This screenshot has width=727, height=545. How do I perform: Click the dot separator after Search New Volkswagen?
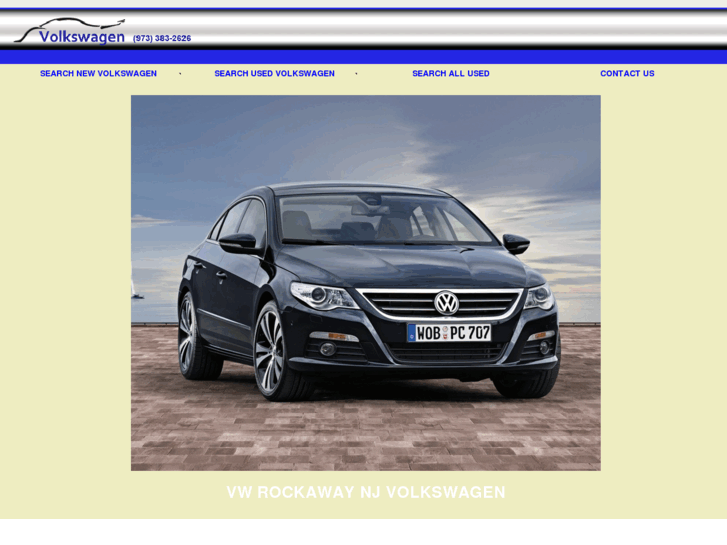[180, 74]
